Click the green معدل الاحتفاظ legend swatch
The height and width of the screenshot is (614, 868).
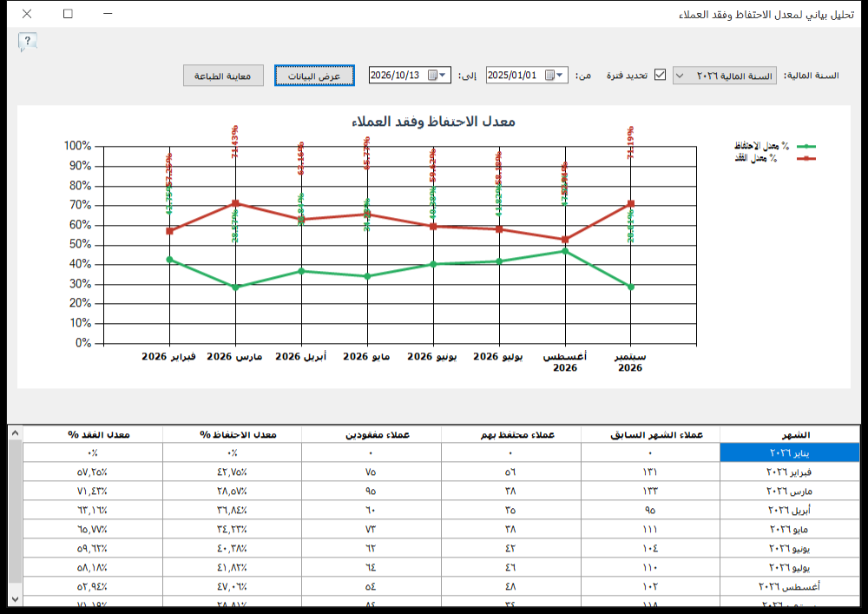[x=806, y=146]
